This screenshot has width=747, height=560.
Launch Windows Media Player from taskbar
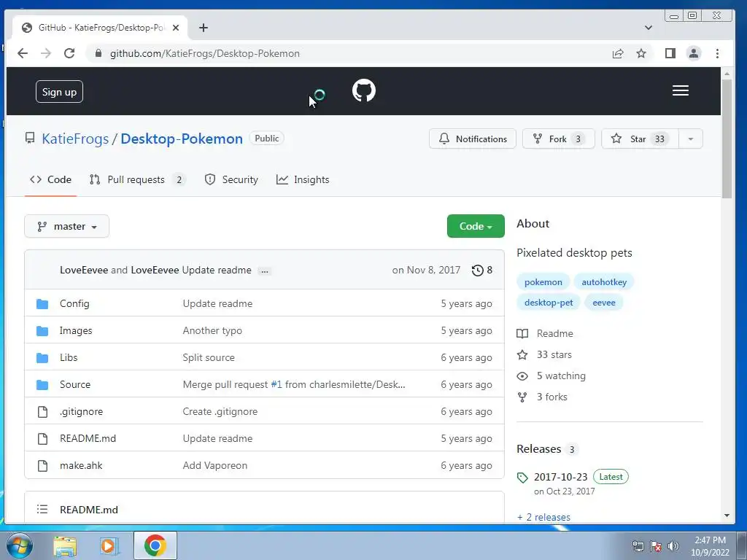109,545
